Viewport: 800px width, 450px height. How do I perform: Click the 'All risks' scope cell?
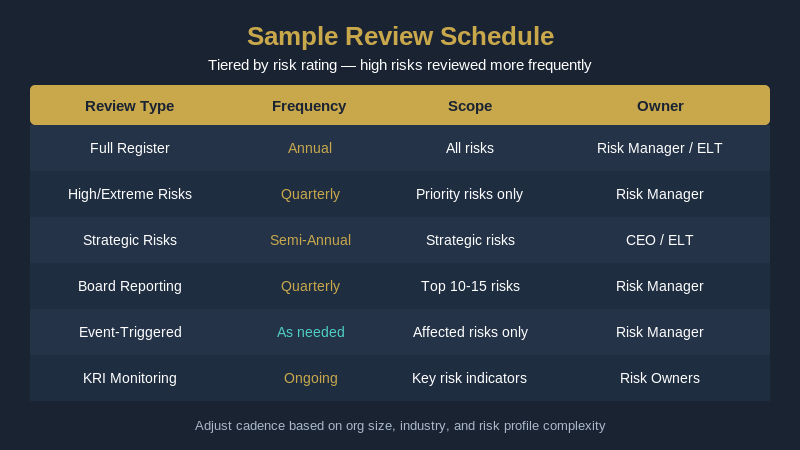click(470, 148)
